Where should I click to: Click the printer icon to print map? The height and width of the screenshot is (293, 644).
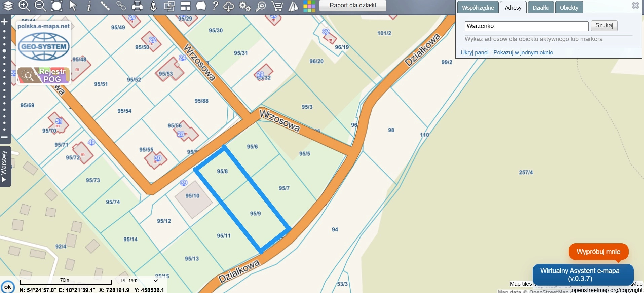[137, 6]
